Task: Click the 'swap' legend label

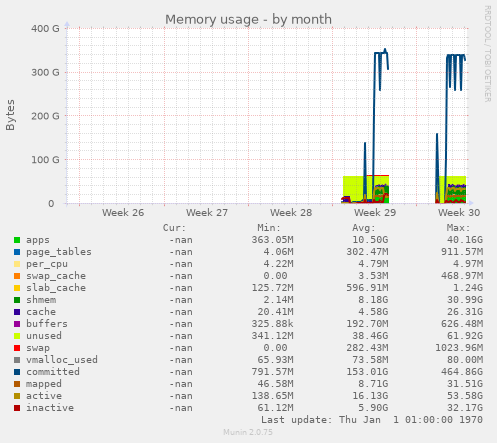Action: coord(38,348)
